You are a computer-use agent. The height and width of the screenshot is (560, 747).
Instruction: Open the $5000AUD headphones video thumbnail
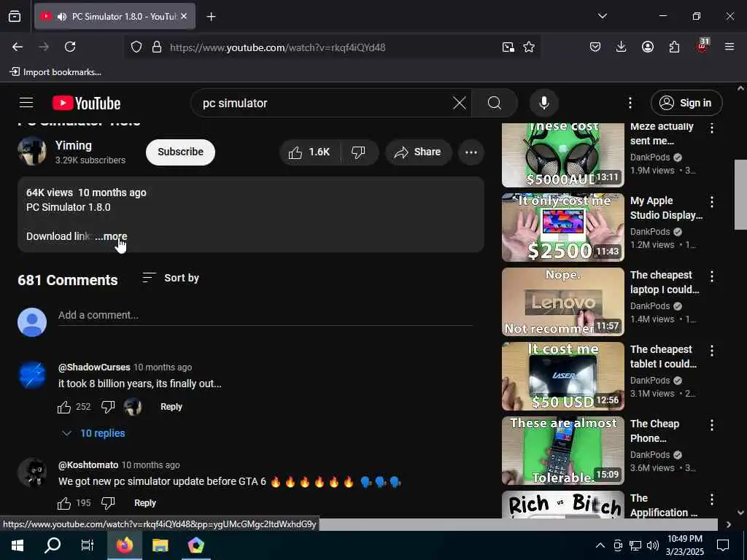coord(562,155)
